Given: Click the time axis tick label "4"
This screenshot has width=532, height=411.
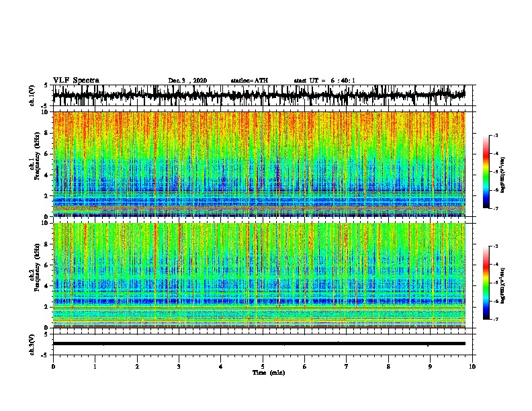Looking at the screenshot, I should point(221,366).
